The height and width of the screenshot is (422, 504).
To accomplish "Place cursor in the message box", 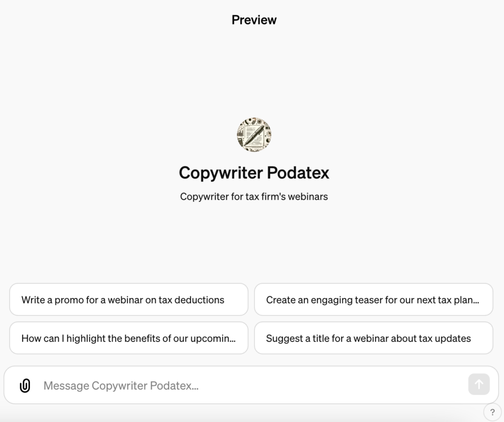I will pyautogui.click(x=246, y=386).
